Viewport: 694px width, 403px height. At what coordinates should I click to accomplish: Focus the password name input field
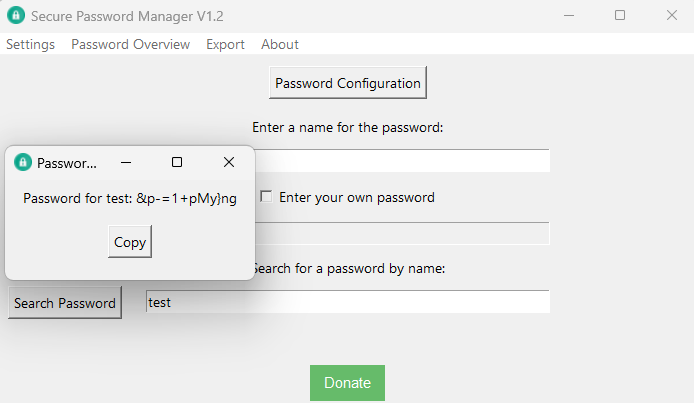tap(402, 160)
